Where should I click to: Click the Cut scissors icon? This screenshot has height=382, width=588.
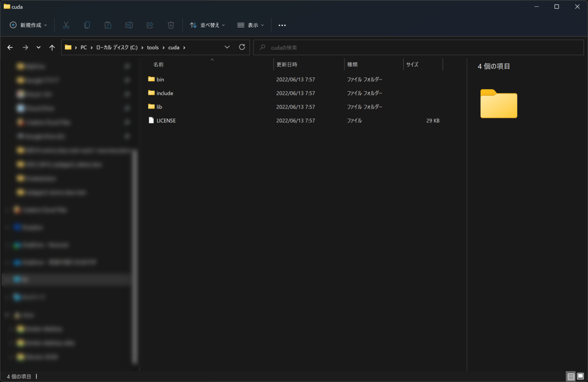coord(66,25)
